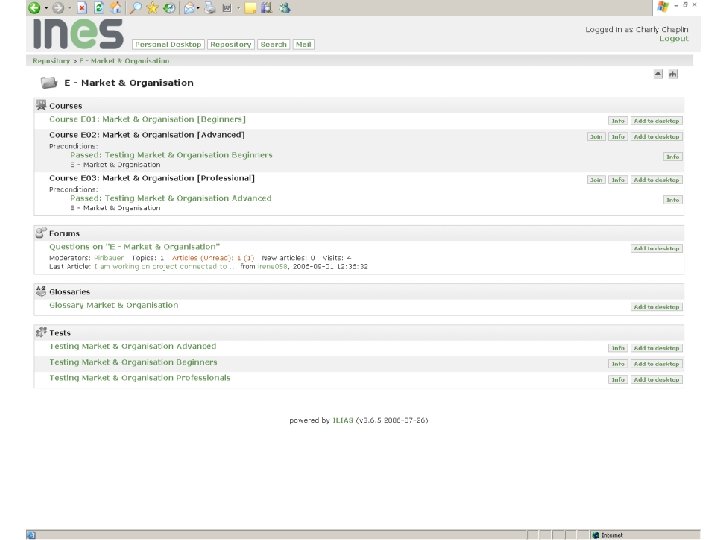720x540 pixels.
Task: Add Course E02 to desktop
Action: [657, 137]
